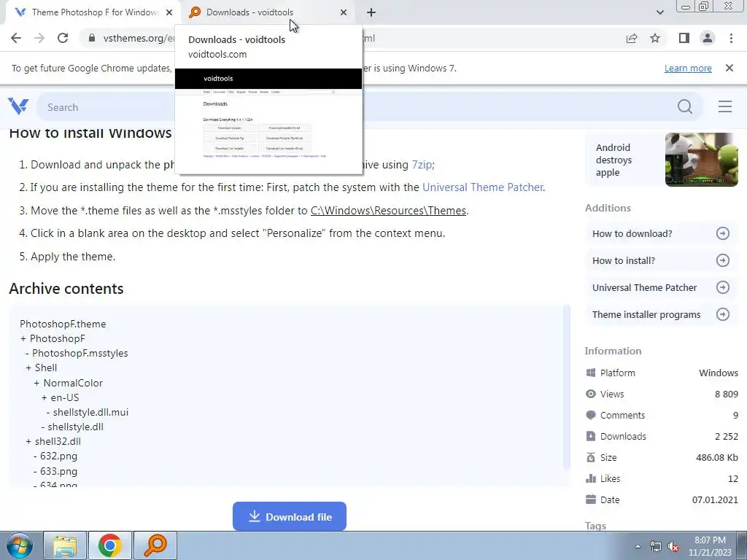747x560 pixels.
Task: Go back to the previous page
Action: tap(16, 38)
